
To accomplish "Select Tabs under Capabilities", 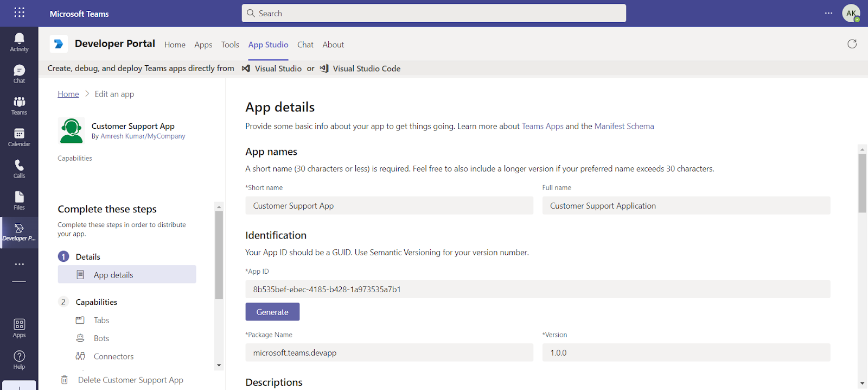I will click(x=101, y=320).
